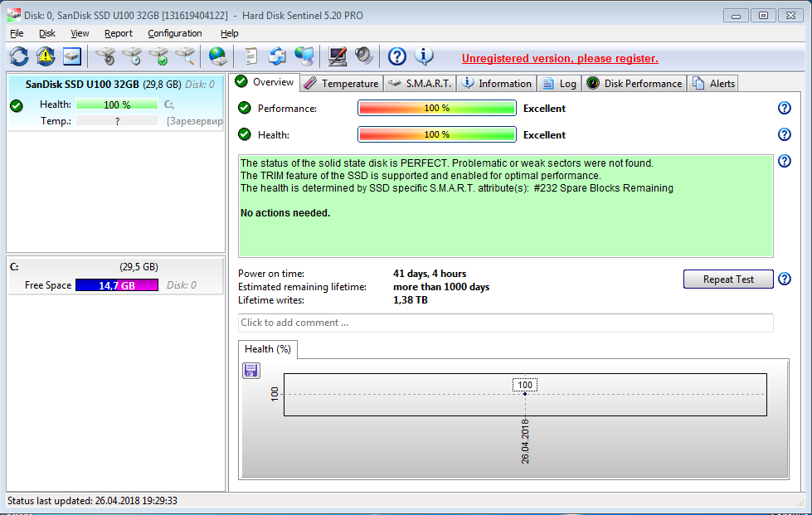The image size is (812, 515).
Task: Click the 26.04.2018 date label on graph
Action: coord(525,441)
